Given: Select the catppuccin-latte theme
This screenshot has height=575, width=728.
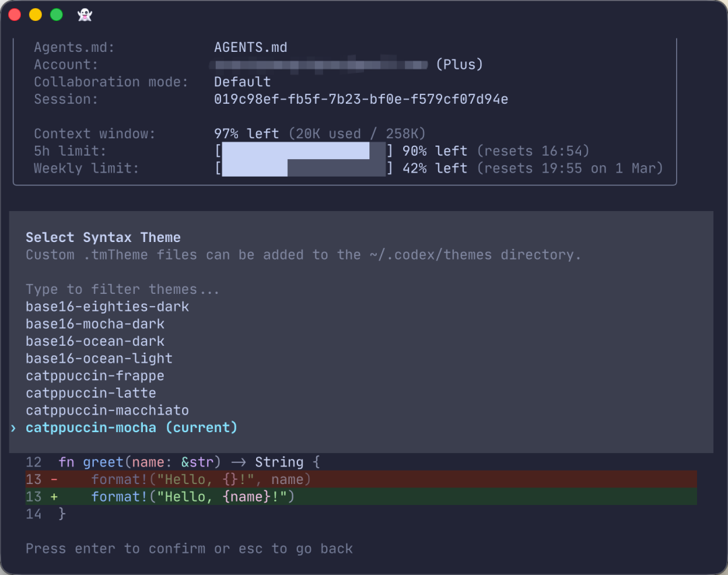Looking at the screenshot, I should [90, 393].
